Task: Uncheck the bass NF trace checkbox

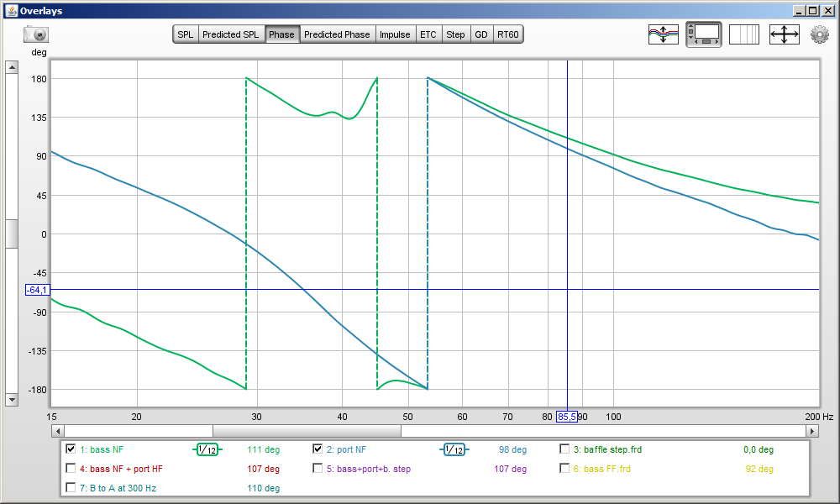Action: 71,449
